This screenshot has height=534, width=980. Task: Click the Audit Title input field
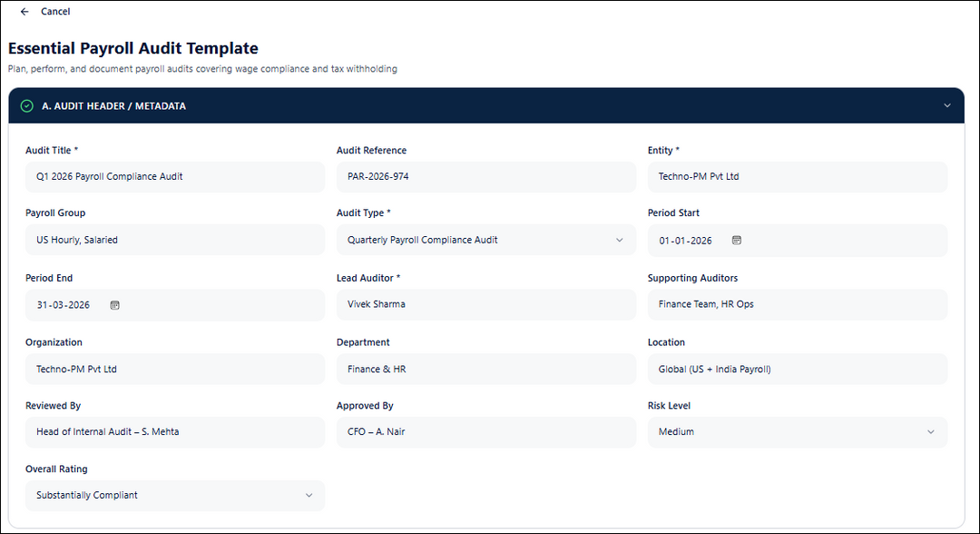point(175,177)
